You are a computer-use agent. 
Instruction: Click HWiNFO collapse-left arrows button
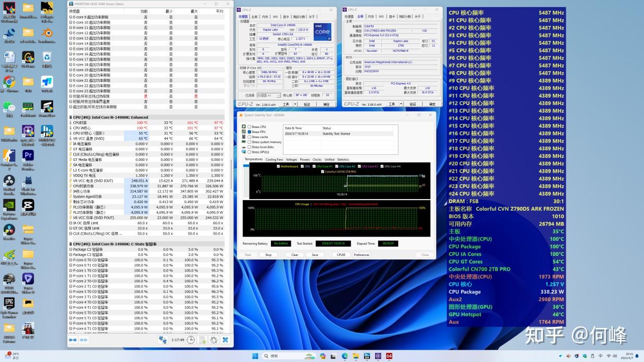click(x=73, y=340)
